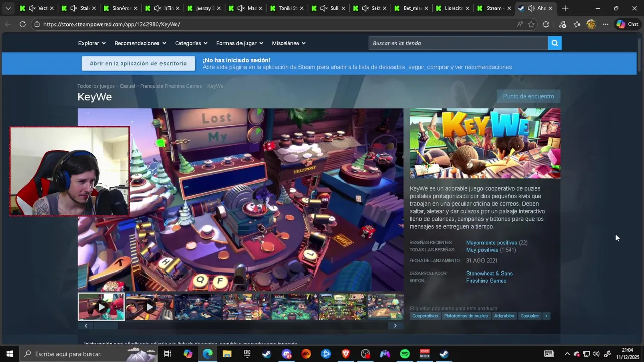Image resolution: width=644 pixels, height=362 pixels.
Task: Open Task View in taskbar
Action: (168, 354)
